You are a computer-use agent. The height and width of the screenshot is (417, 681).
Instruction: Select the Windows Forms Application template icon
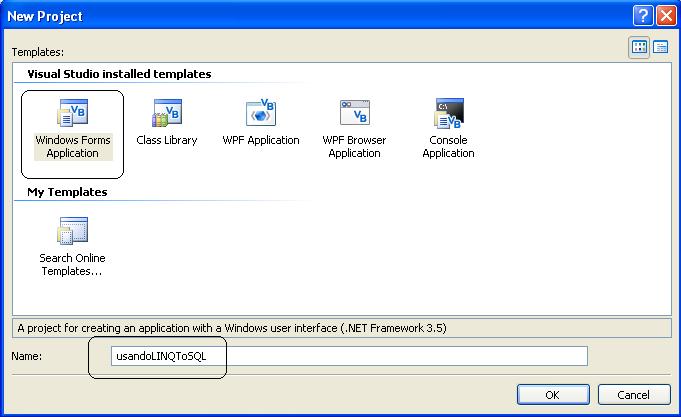(x=73, y=113)
